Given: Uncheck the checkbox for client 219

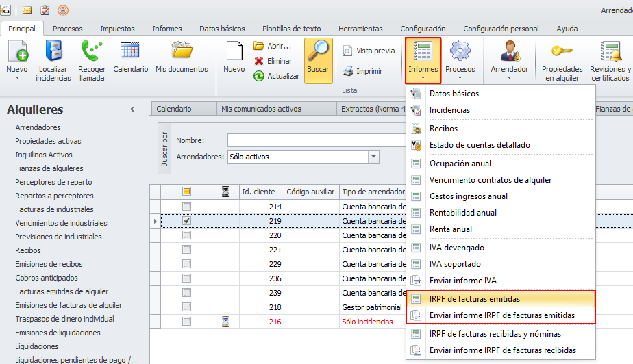Looking at the screenshot, I should pos(186,221).
